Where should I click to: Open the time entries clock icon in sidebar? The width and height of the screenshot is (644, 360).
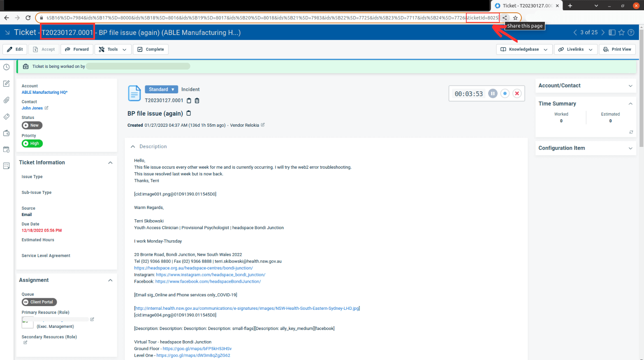pyautogui.click(x=7, y=67)
